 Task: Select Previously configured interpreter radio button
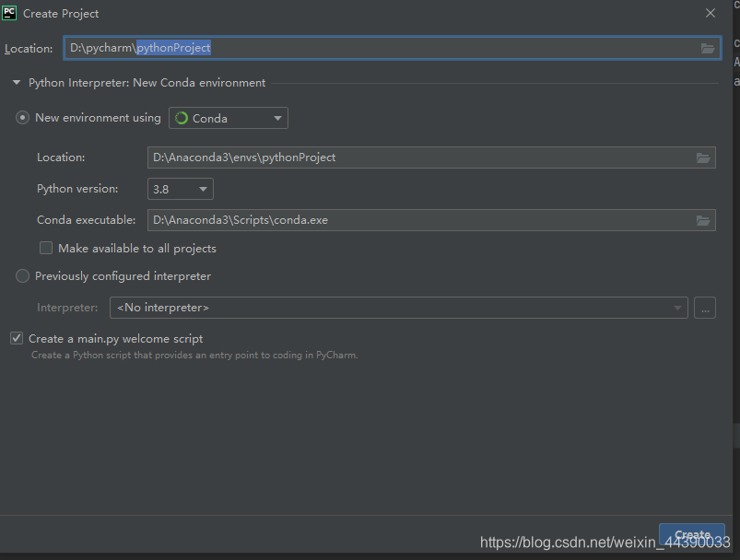(22, 276)
